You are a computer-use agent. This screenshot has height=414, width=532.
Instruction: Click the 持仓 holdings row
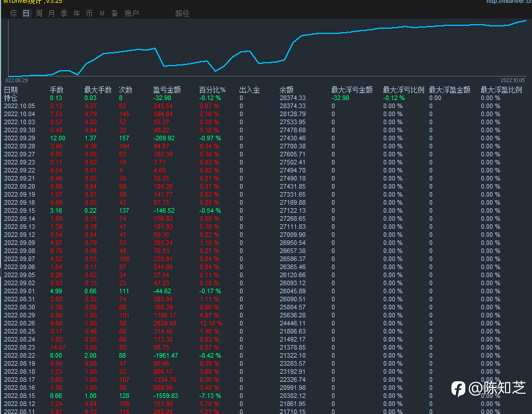11,98
